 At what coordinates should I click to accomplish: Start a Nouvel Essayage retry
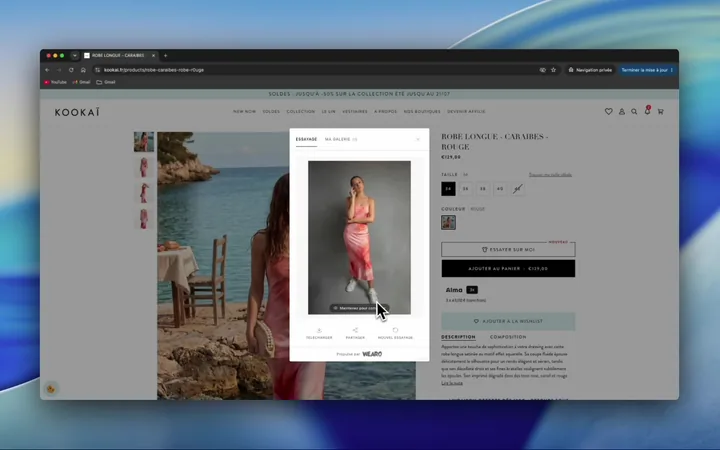395,333
